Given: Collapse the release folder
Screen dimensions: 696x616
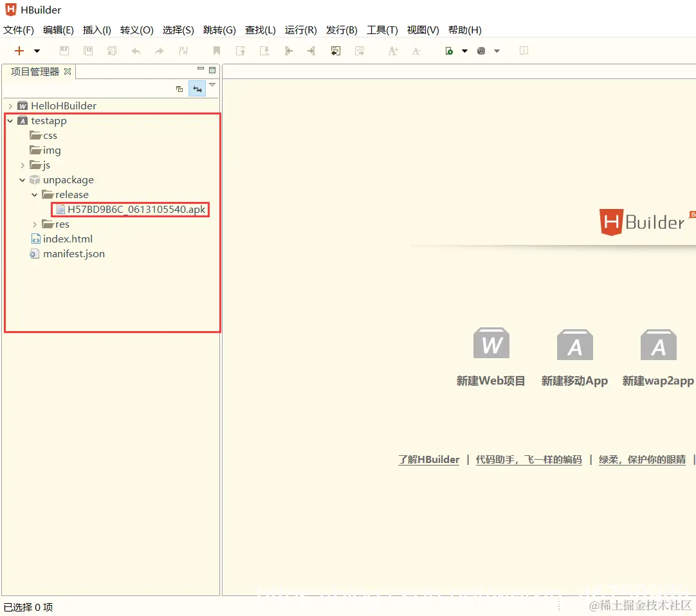Looking at the screenshot, I should point(34,195).
